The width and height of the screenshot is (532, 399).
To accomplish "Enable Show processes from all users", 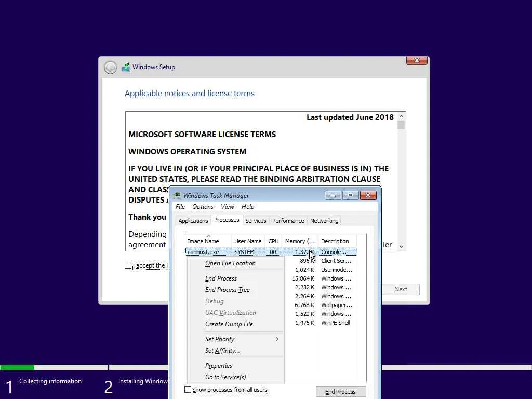I will coord(188,390).
